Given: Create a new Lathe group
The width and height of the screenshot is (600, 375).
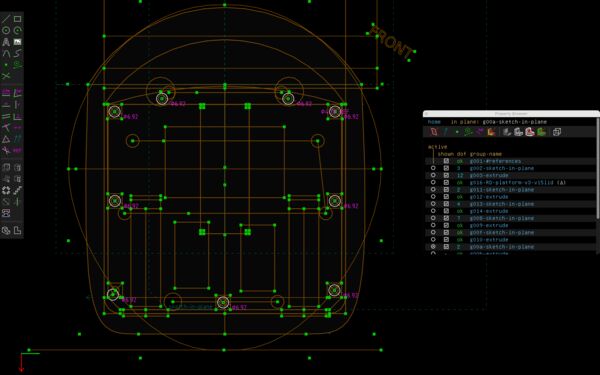Looking at the screenshot, I should (x=17, y=167).
